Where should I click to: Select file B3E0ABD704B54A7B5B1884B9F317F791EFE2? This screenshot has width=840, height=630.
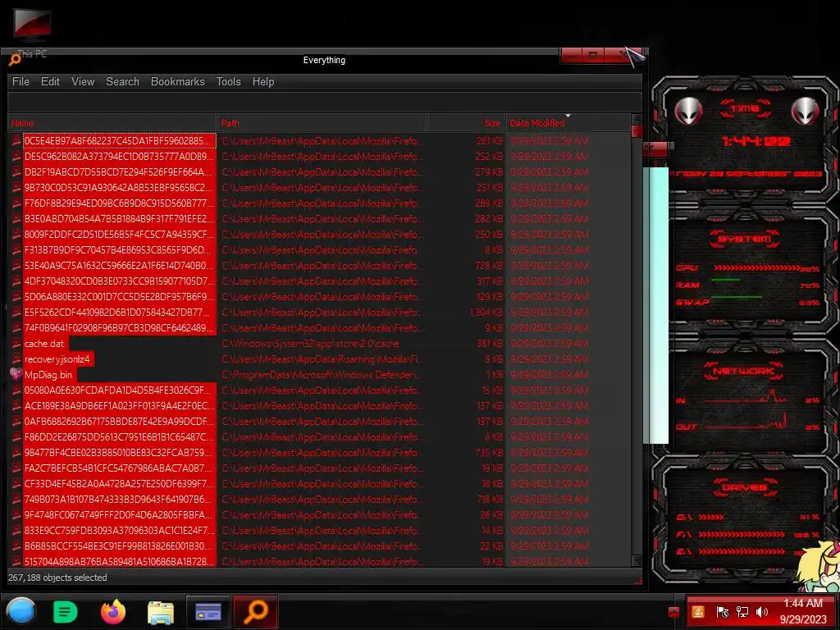(118, 218)
